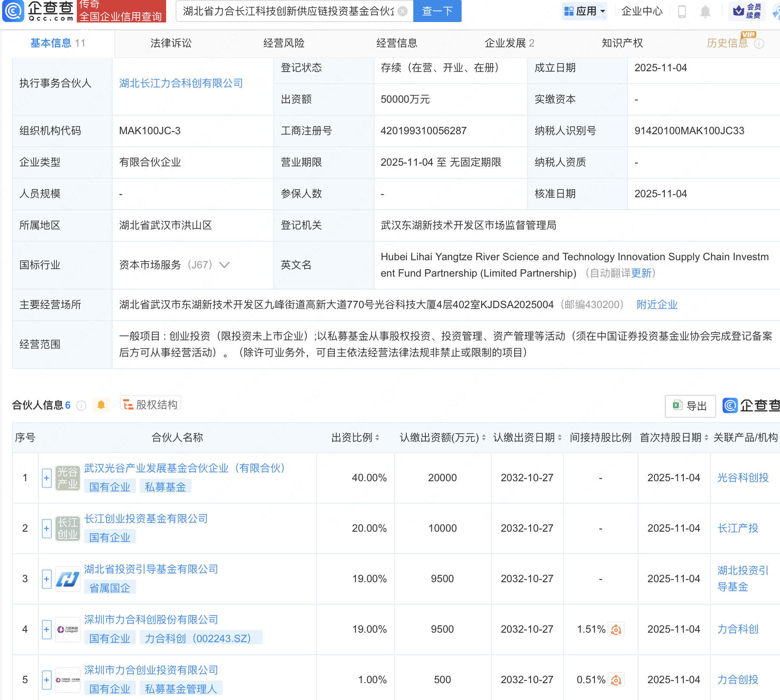Image resolution: width=780 pixels, height=700 pixels.
Task: Clear the search box text
Action: pos(403,11)
